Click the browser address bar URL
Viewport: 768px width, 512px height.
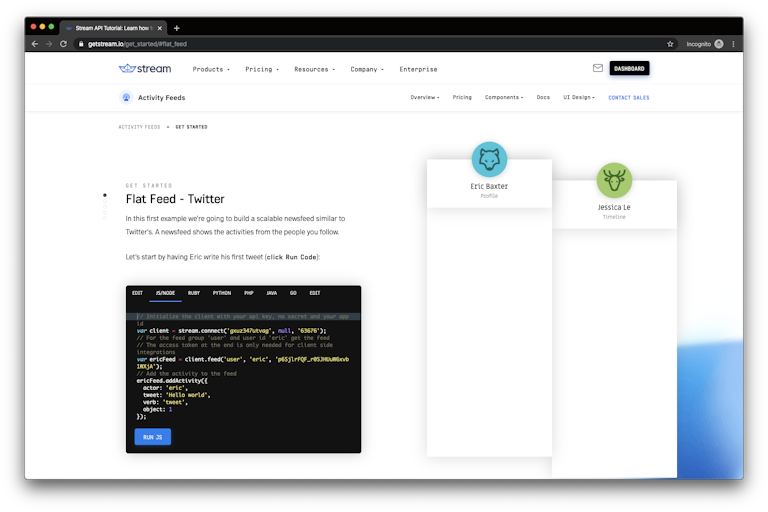[137, 44]
